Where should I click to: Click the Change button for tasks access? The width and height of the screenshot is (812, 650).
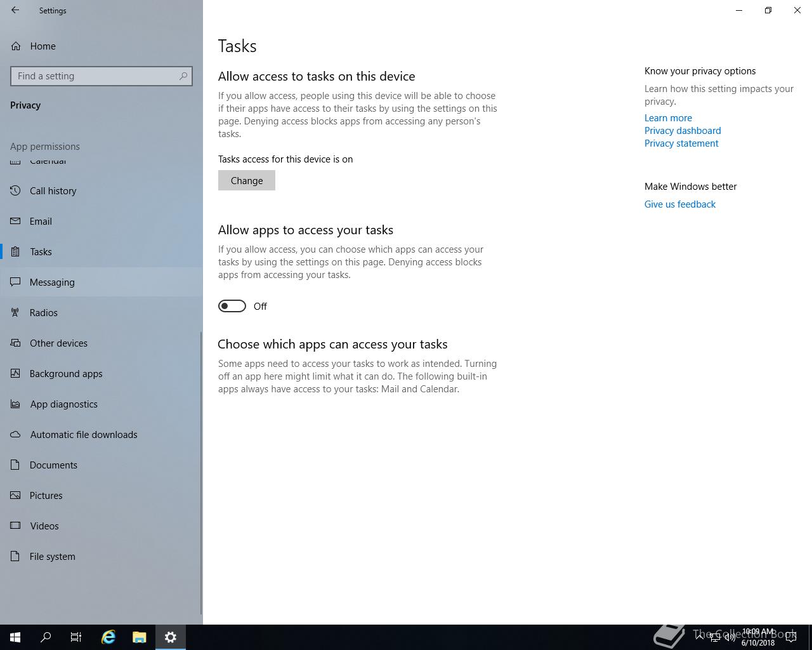pos(247,181)
